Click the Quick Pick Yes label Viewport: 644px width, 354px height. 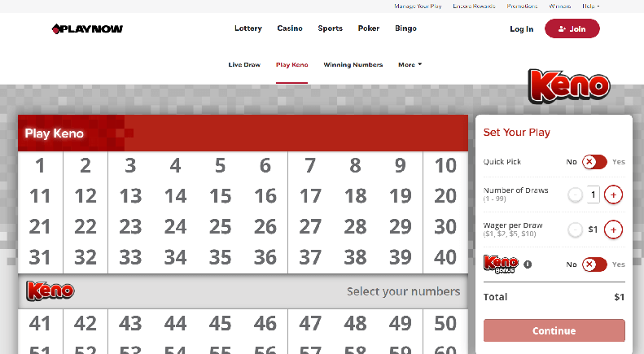[x=619, y=162]
